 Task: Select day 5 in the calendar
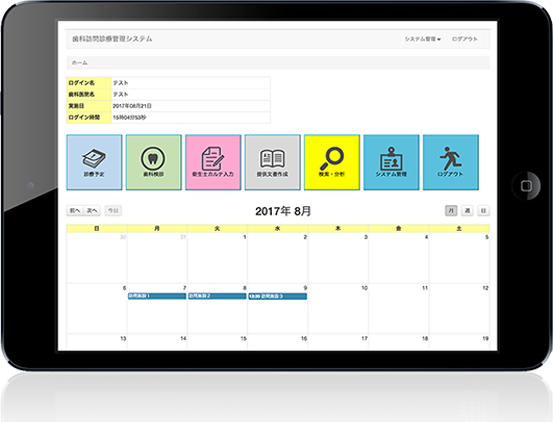(459, 258)
